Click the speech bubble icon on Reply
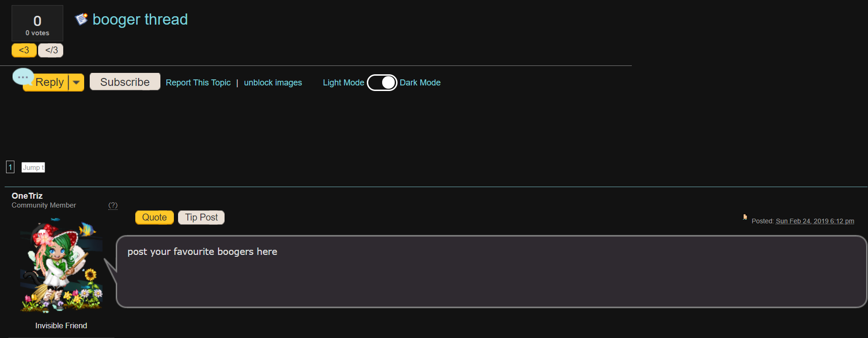 (x=23, y=77)
